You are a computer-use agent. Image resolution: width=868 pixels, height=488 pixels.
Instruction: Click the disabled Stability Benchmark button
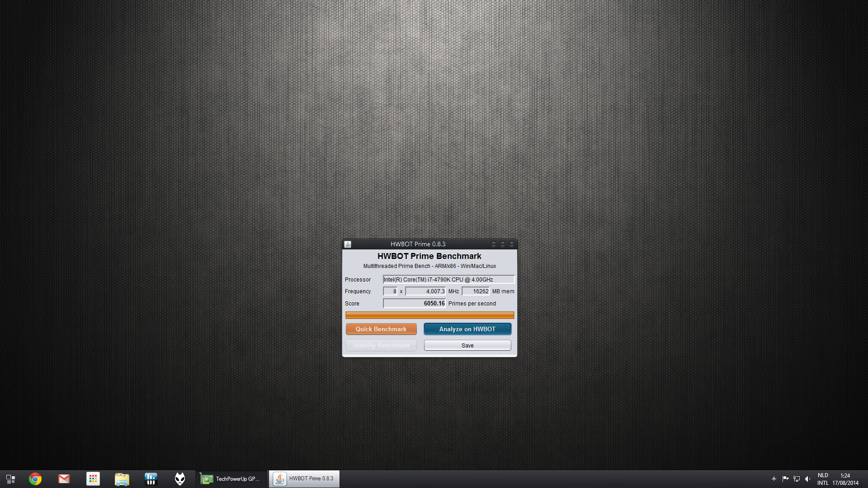[x=381, y=345]
